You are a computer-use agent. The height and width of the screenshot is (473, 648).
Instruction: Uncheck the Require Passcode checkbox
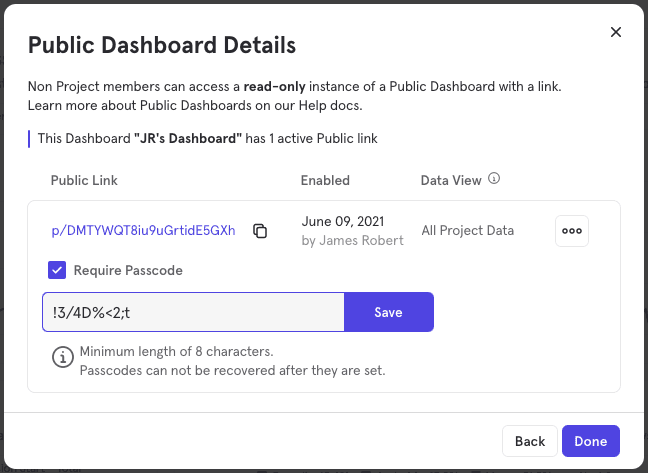57,270
